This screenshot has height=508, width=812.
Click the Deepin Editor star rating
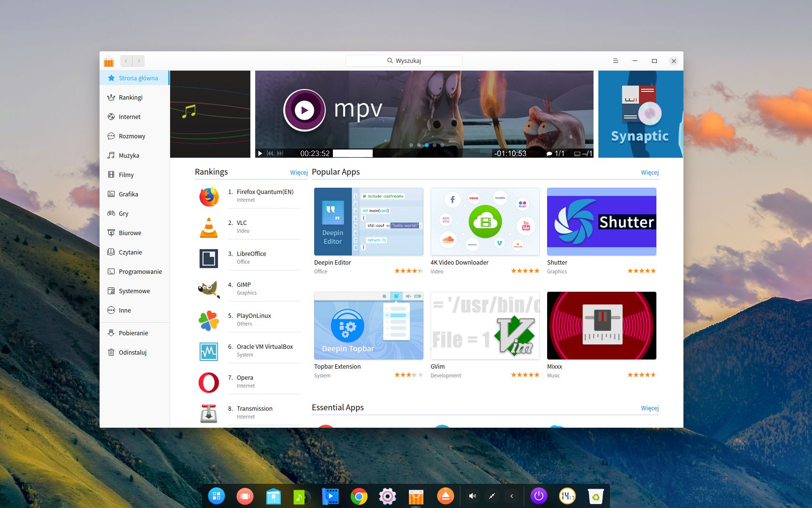tap(409, 271)
